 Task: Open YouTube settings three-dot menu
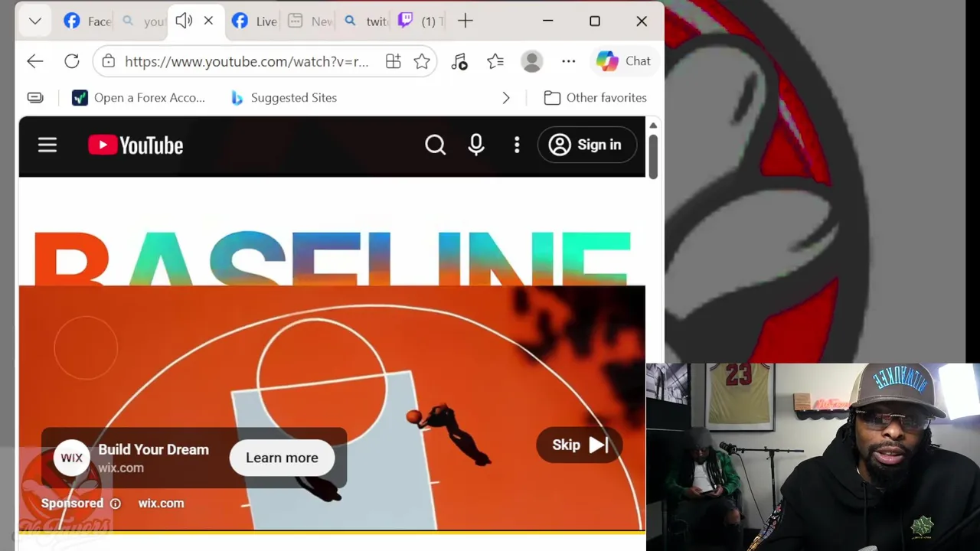tap(517, 145)
